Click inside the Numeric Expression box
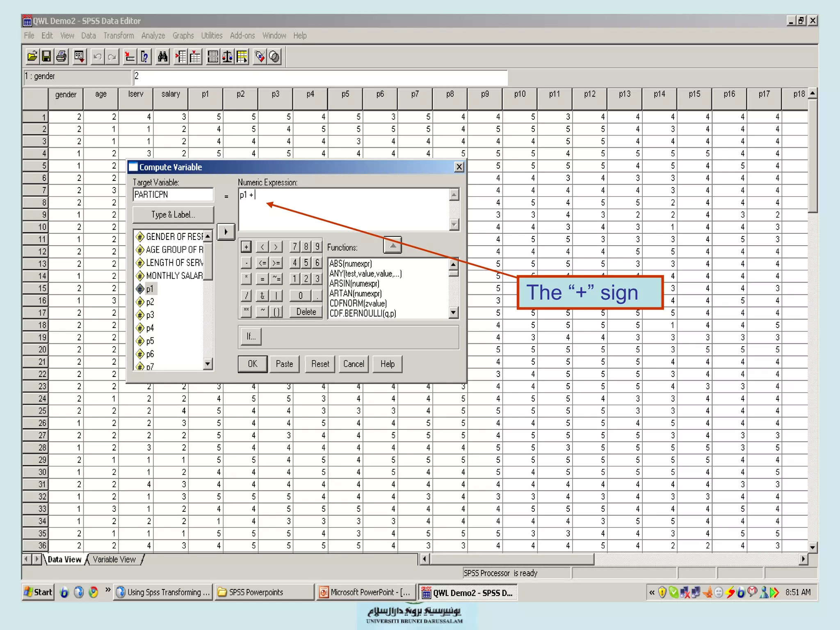The width and height of the screenshot is (840, 630). pyautogui.click(x=345, y=209)
